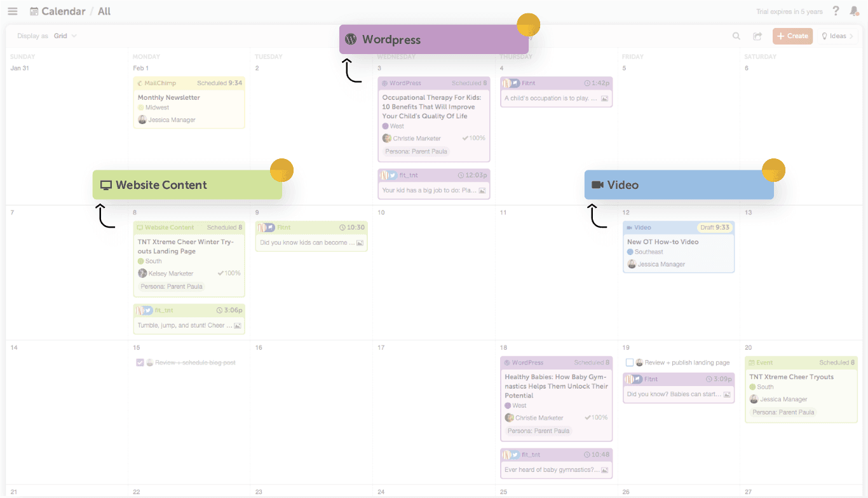Click the Create button
This screenshot has height=498, width=868.
tap(792, 36)
